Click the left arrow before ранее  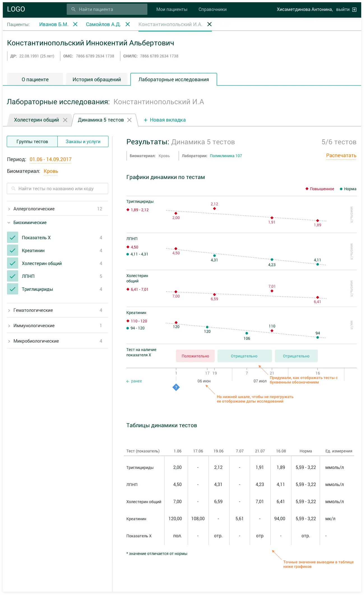tap(128, 381)
